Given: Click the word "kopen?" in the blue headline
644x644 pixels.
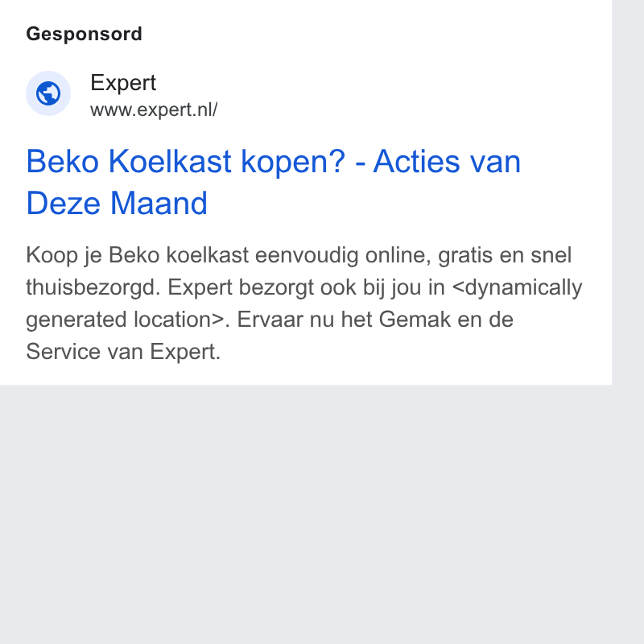Looking at the screenshot, I should pyautogui.click(x=293, y=163).
